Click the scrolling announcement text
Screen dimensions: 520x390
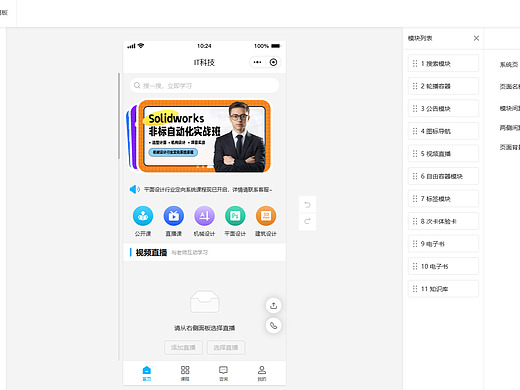pos(208,190)
